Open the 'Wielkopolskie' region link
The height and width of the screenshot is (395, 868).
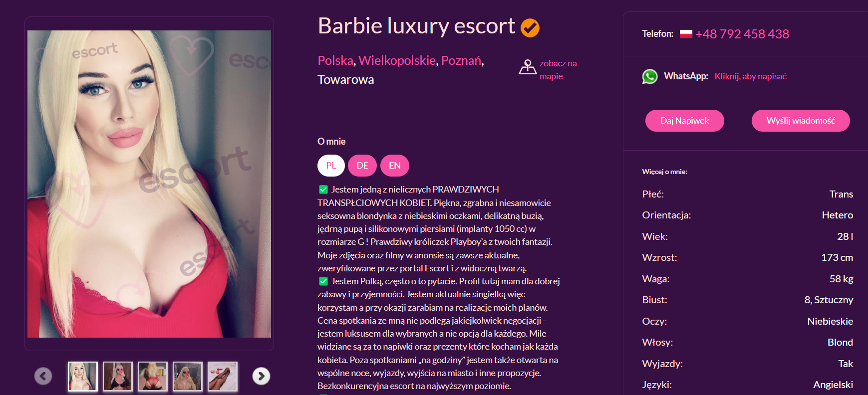(397, 60)
